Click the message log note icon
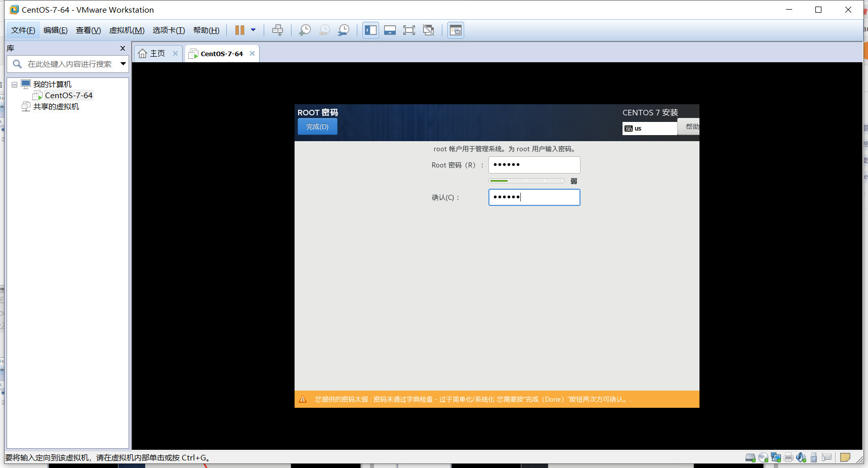 845,457
